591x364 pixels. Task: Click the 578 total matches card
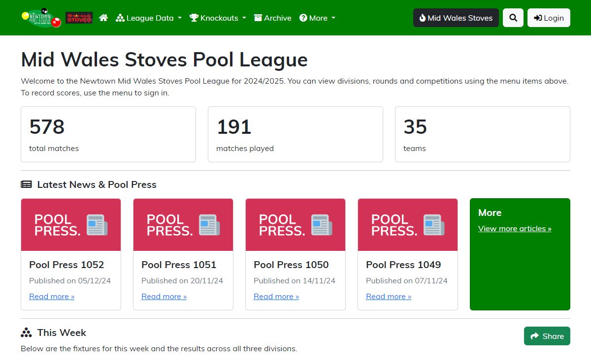point(108,134)
